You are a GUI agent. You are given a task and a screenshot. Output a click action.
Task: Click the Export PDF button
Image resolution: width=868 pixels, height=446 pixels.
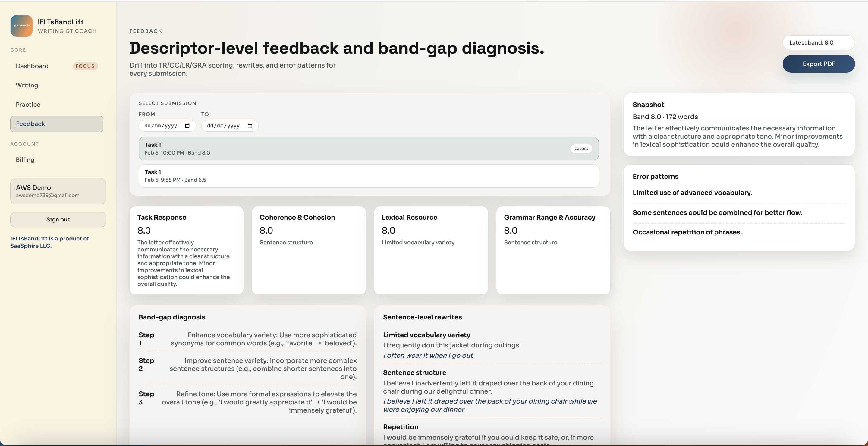pyautogui.click(x=819, y=64)
